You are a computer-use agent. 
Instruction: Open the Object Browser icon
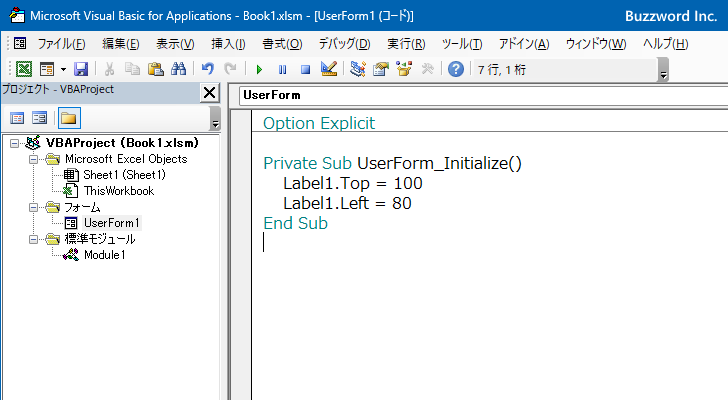click(404, 69)
